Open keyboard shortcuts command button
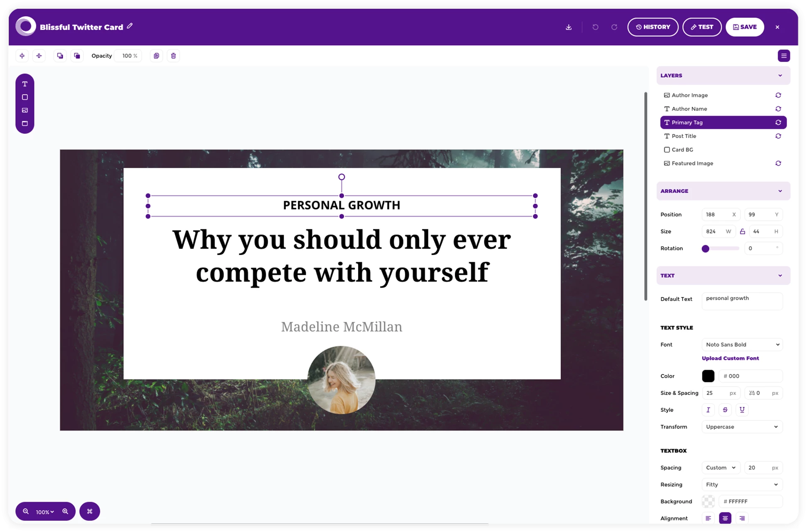The image size is (807, 532). (89, 512)
